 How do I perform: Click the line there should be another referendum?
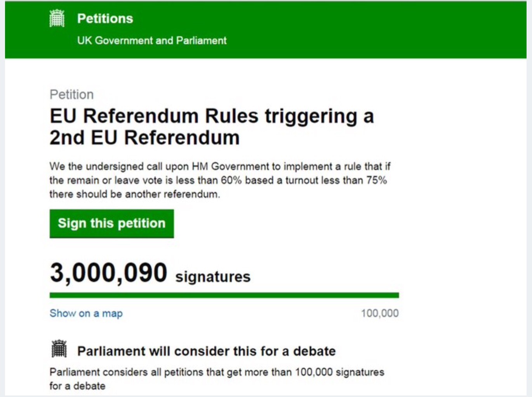point(134,194)
